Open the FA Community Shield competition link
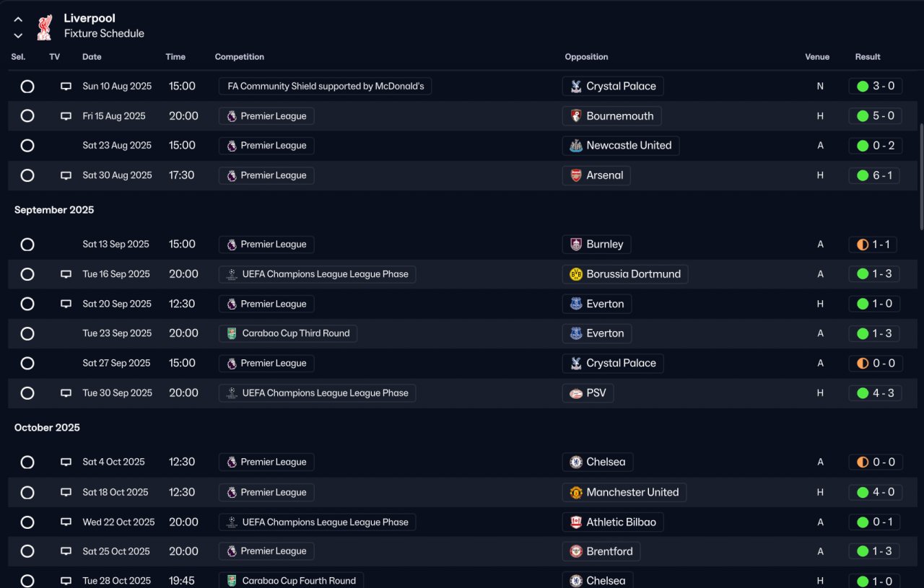 tap(326, 87)
